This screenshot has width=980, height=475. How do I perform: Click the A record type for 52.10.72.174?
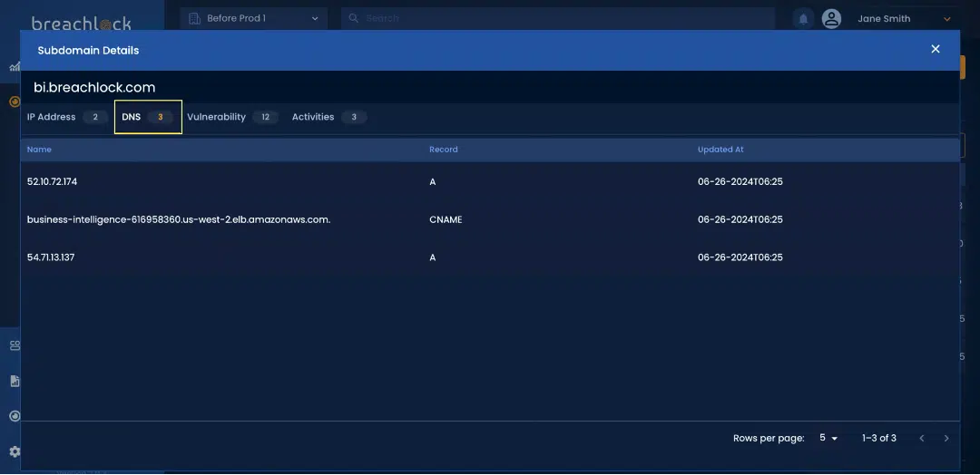433,181
